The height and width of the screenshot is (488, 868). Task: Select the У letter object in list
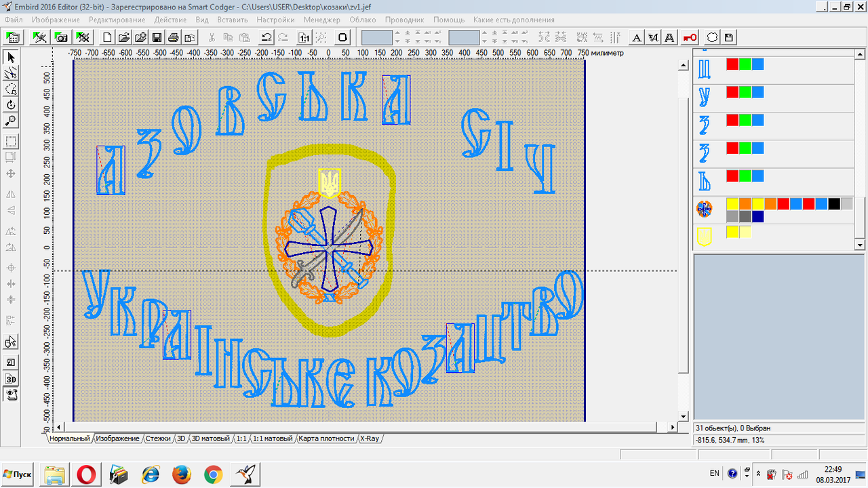coord(705,97)
